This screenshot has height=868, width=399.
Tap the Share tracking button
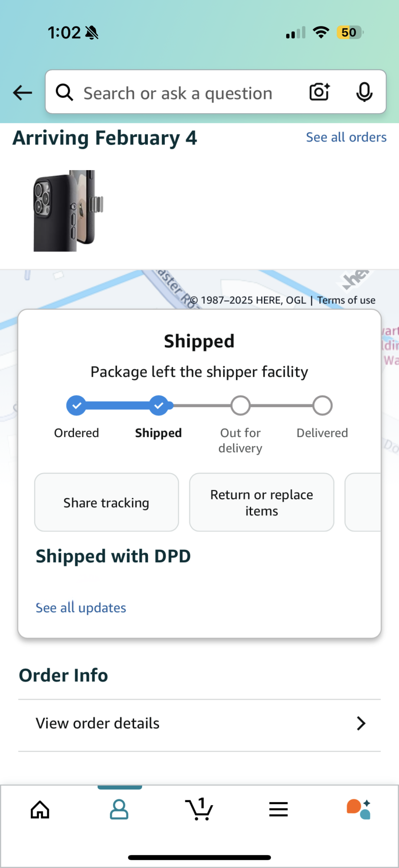106,503
